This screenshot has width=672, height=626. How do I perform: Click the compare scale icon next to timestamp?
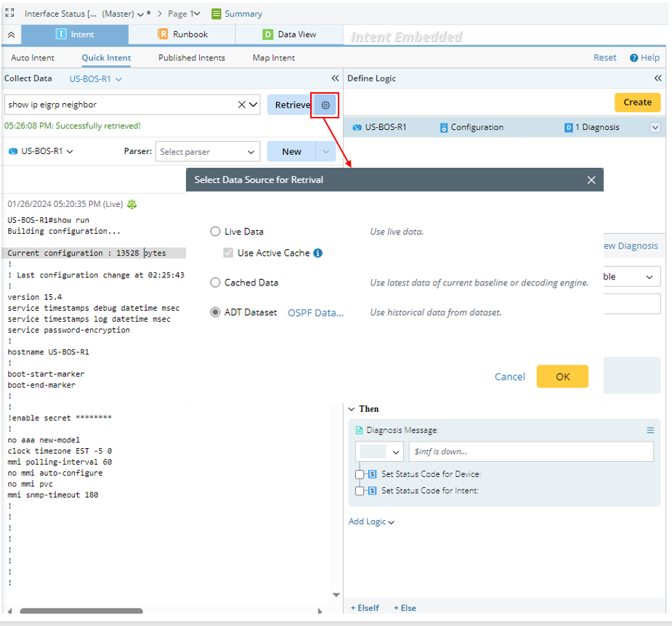click(131, 204)
